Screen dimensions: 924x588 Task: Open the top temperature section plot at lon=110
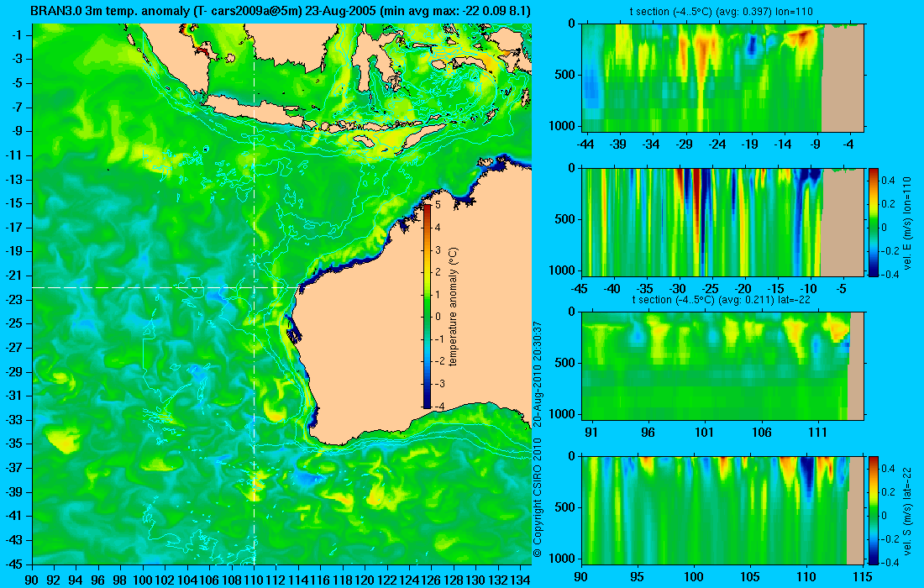coord(722,78)
